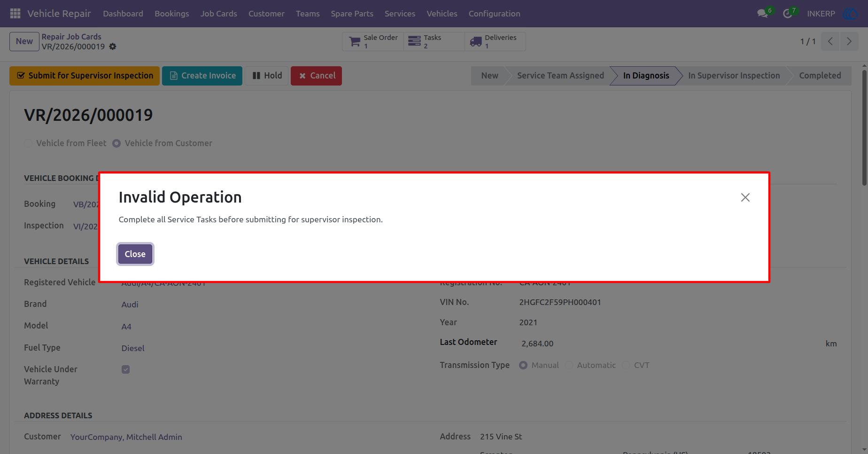This screenshot has height=454, width=868.
Task: Click the Diesel fuel type value
Action: [133, 348]
